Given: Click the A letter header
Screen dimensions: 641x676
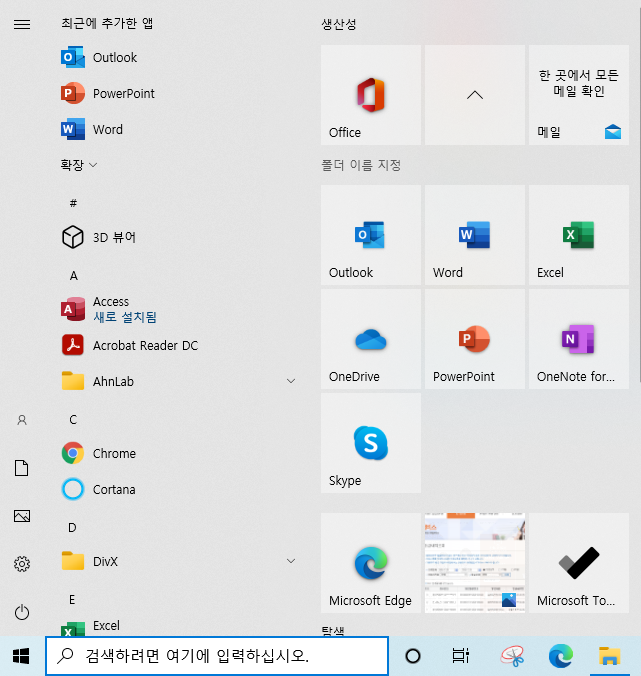Looking at the screenshot, I should (74, 275).
